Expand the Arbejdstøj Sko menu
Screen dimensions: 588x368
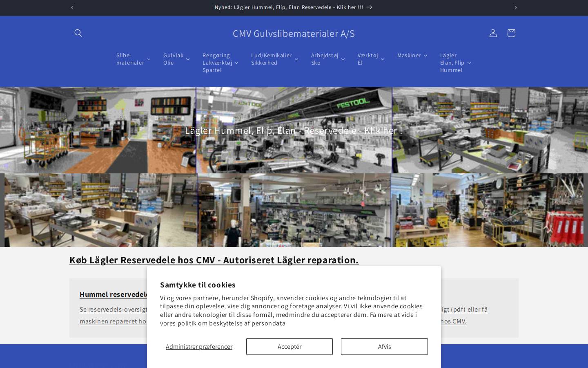click(328, 59)
